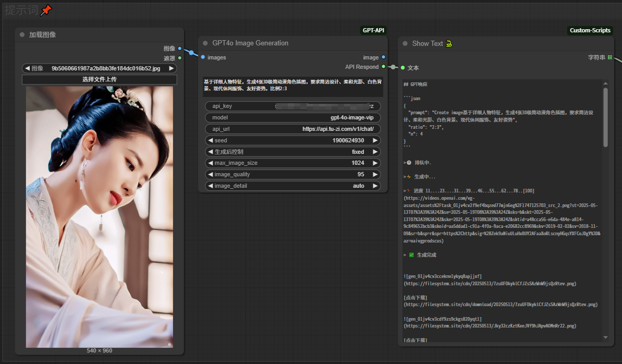Click the videos.openai.com progress link

[x=502, y=220]
